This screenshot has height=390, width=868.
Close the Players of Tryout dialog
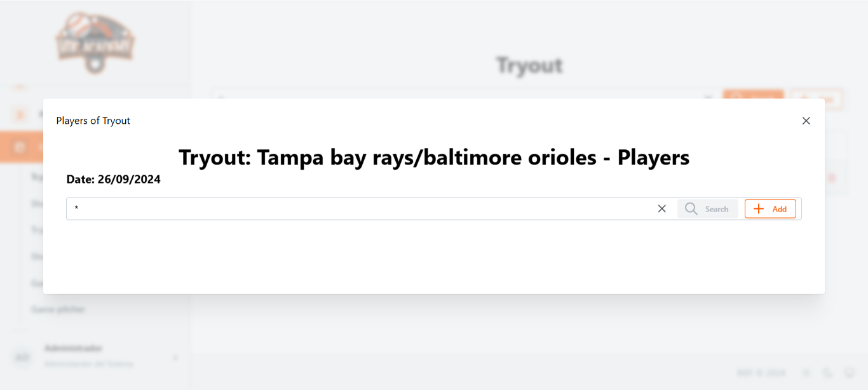click(x=806, y=121)
